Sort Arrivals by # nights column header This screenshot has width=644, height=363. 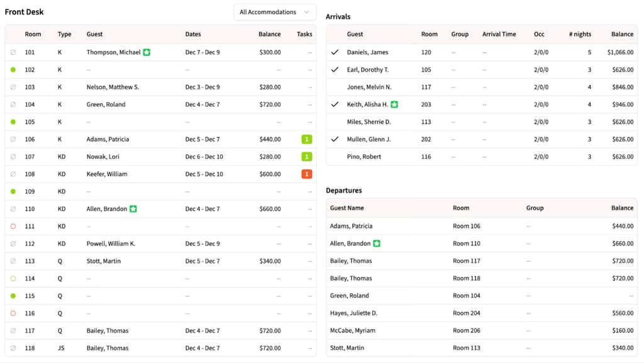pos(580,34)
